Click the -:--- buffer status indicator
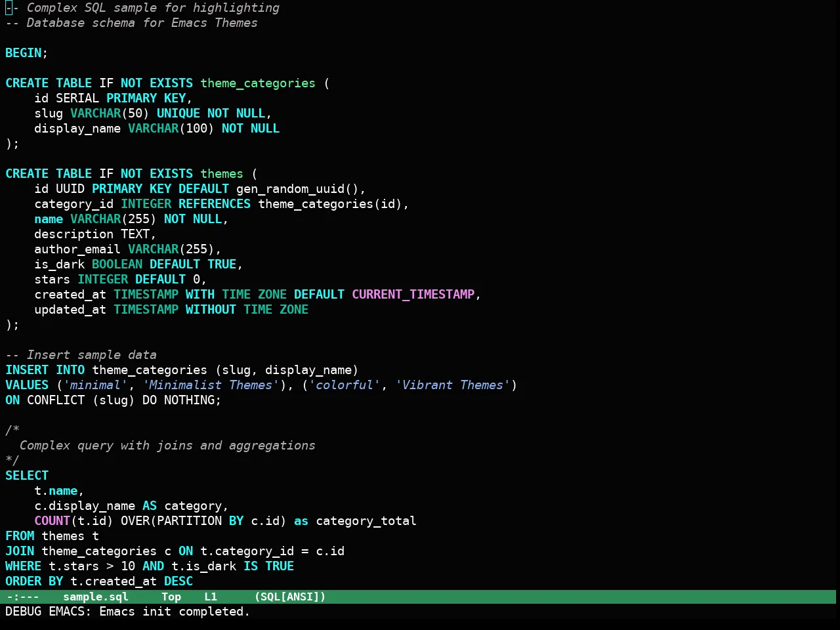 [23, 597]
